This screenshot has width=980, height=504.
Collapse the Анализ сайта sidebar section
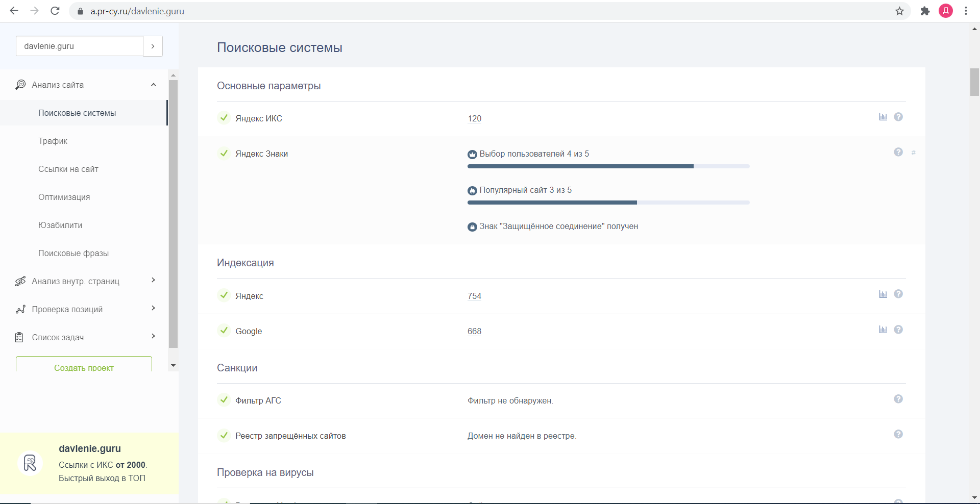click(153, 85)
